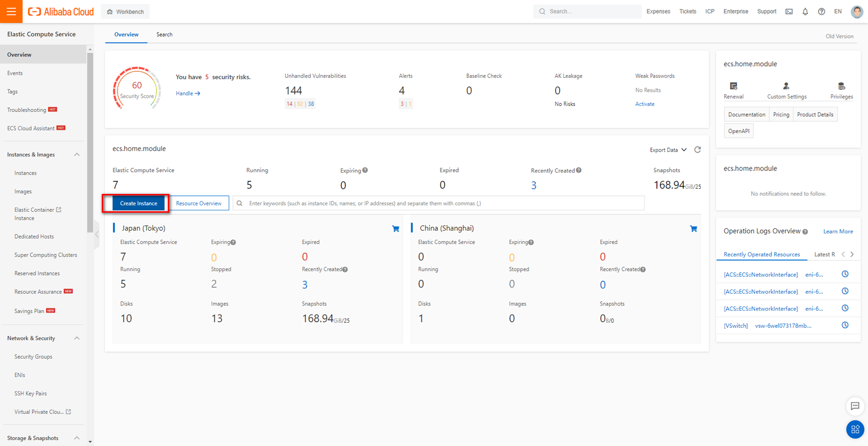Refresh the ecs.home.module resource data
The width and height of the screenshot is (868, 446).
click(698, 149)
